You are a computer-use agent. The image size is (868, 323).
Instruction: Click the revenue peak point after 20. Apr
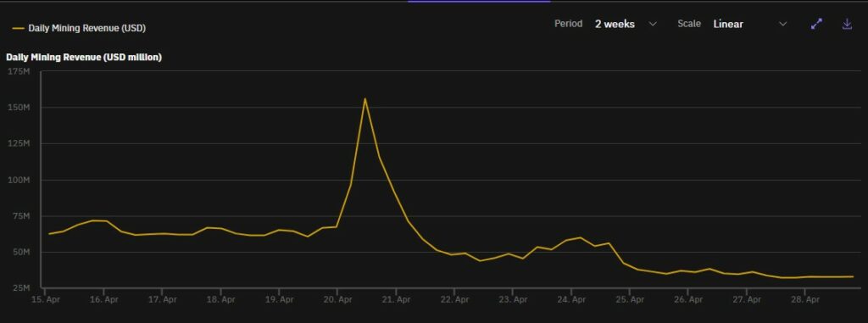point(364,98)
